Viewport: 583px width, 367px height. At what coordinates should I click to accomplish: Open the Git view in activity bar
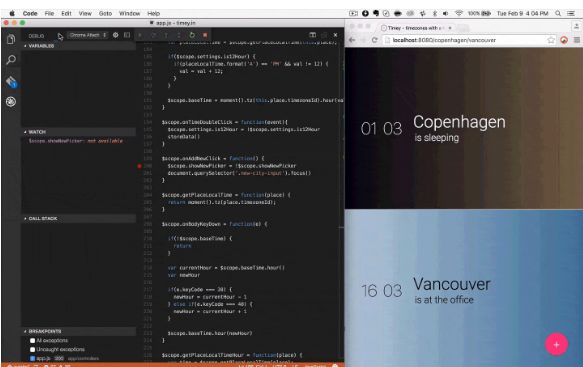(x=11, y=81)
